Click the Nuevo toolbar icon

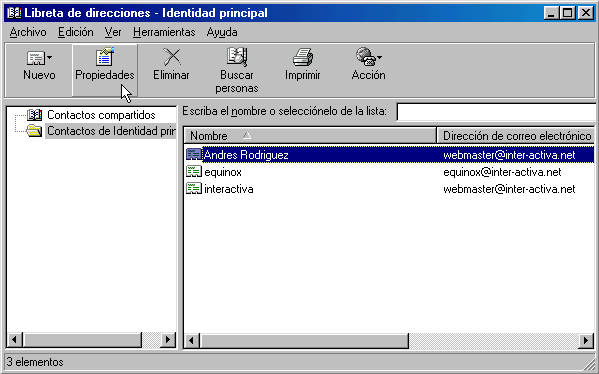(x=36, y=58)
